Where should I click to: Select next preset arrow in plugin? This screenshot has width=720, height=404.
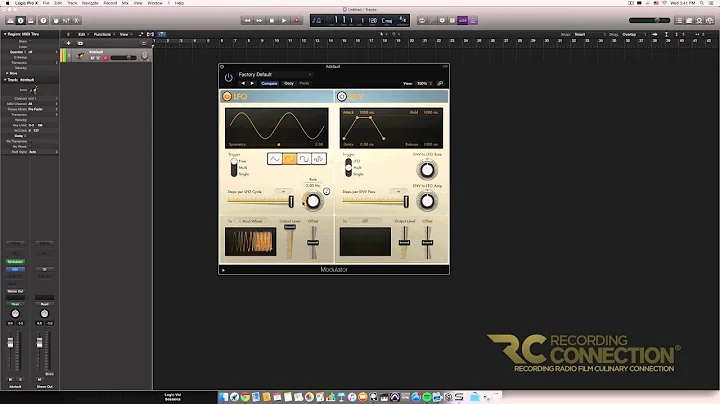click(x=252, y=84)
